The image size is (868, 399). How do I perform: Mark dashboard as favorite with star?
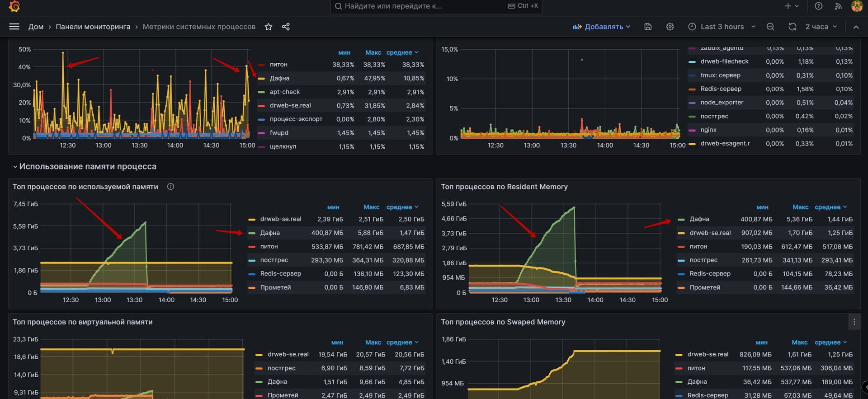pos(269,27)
